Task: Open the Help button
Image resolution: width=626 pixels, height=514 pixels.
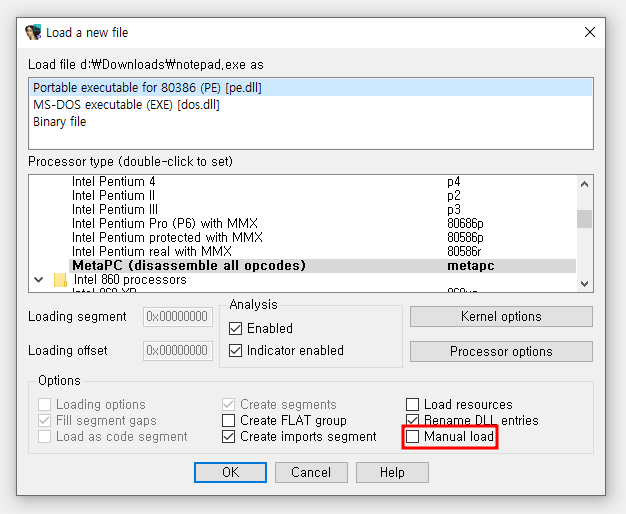Action: click(x=392, y=472)
